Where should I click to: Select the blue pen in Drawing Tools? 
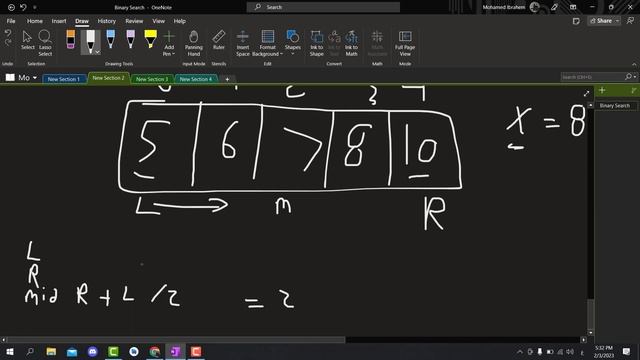pyautogui.click(x=110, y=40)
